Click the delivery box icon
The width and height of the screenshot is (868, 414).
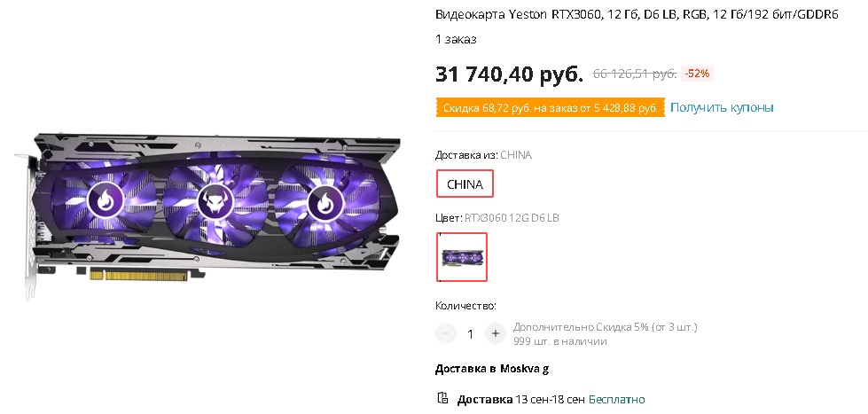[x=442, y=398]
